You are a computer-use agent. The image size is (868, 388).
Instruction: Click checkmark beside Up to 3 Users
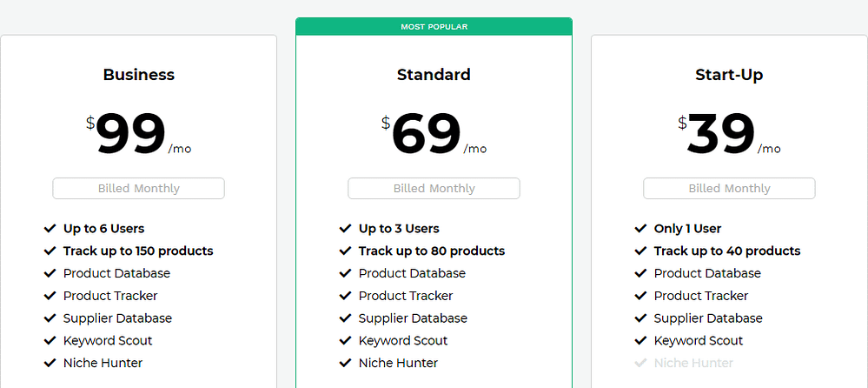pos(345,229)
